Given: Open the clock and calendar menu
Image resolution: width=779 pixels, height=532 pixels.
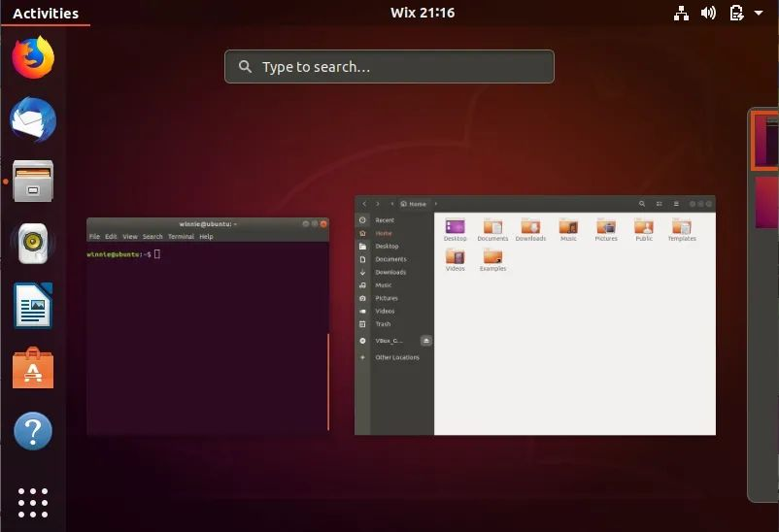Looking at the screenshot, I should pos(423,13).
